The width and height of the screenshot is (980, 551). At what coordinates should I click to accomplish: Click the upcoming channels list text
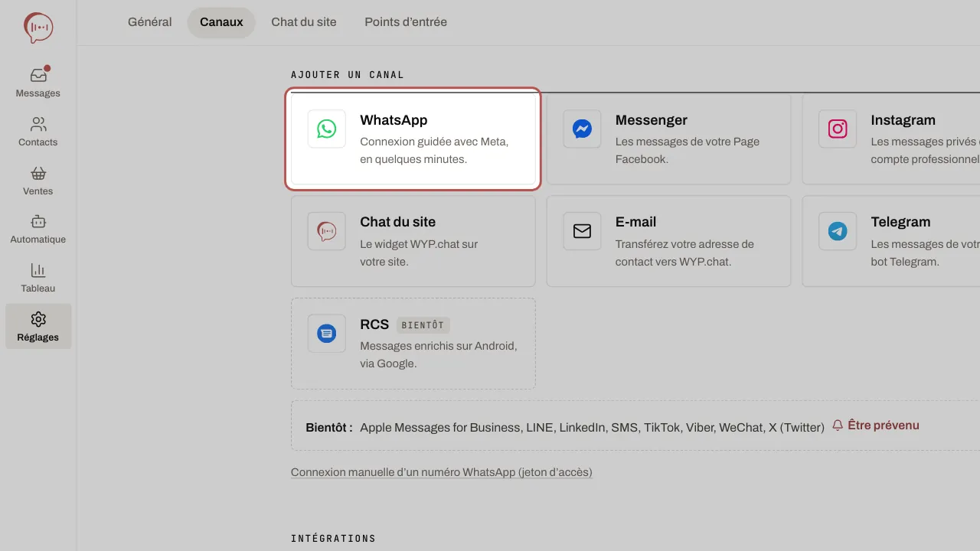(x=592, y=427)
